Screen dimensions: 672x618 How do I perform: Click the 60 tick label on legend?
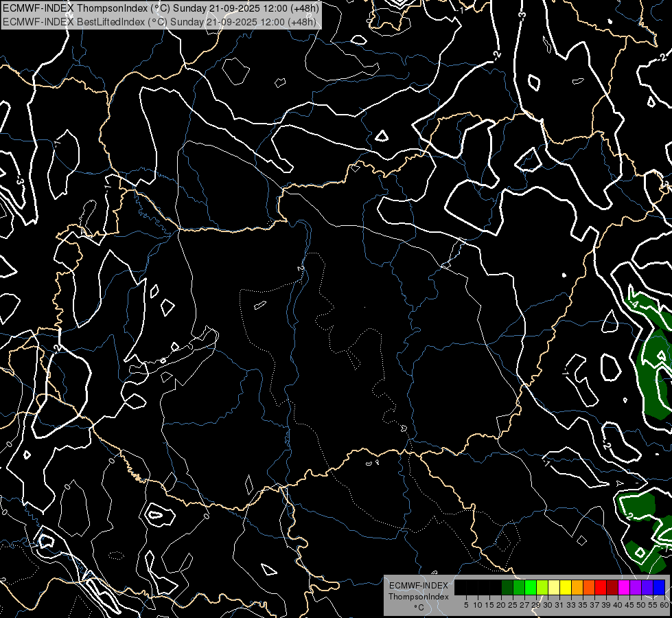[664, 605]
